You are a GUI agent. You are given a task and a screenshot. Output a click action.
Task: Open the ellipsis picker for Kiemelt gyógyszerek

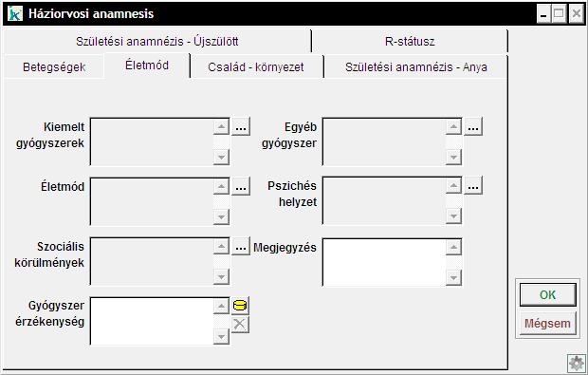(241, 127)
